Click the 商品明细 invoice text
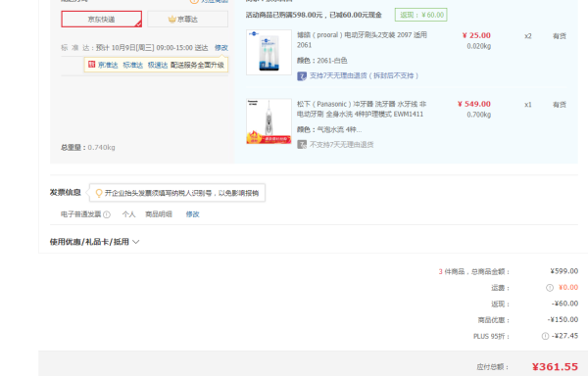This screenshot has width=588, height=376. coord(159,214)
